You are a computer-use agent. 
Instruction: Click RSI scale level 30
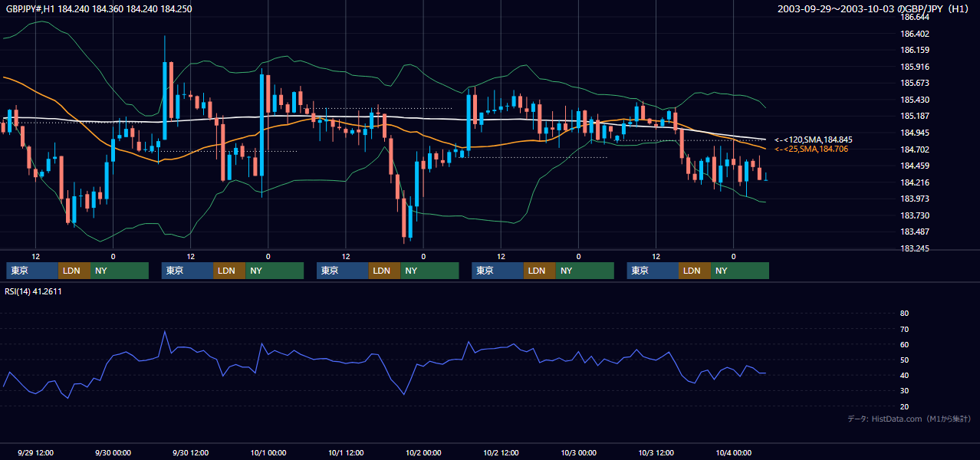[904, 390]
